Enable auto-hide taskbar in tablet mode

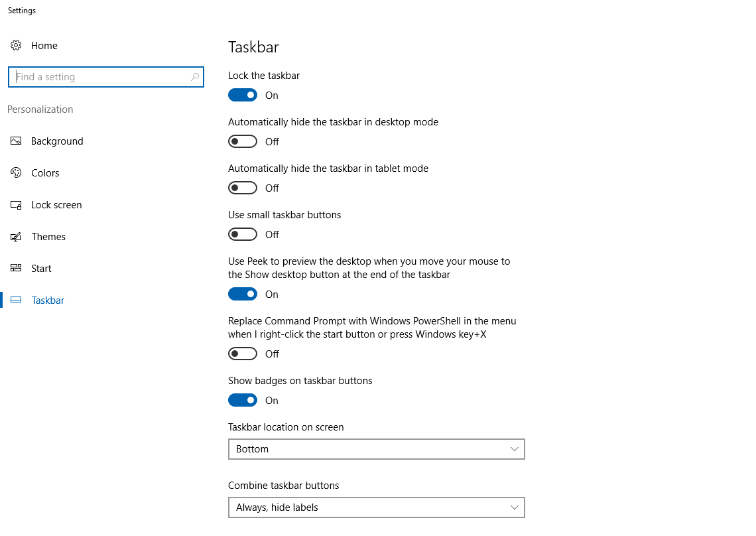point(243,188)
